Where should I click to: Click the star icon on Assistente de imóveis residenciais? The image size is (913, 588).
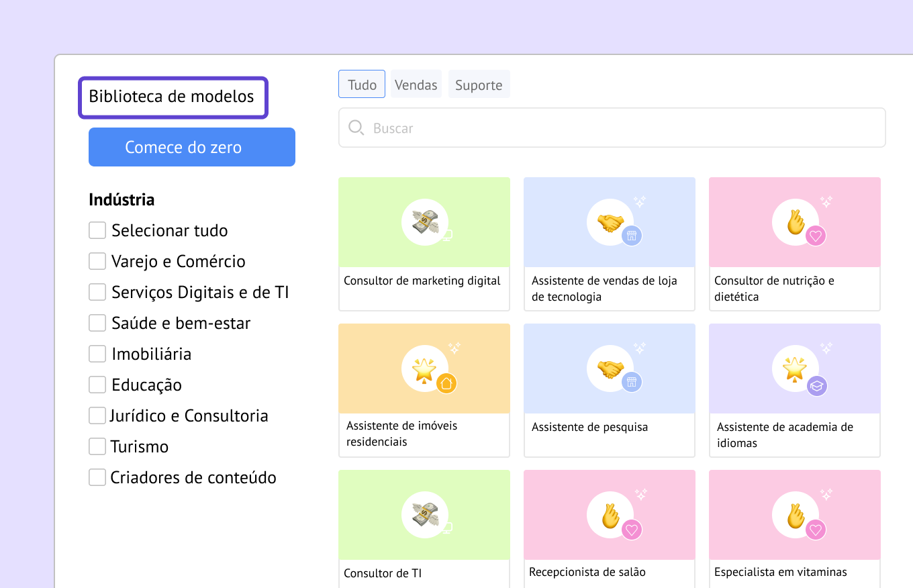pyautogui.click(x=424, y=369)
